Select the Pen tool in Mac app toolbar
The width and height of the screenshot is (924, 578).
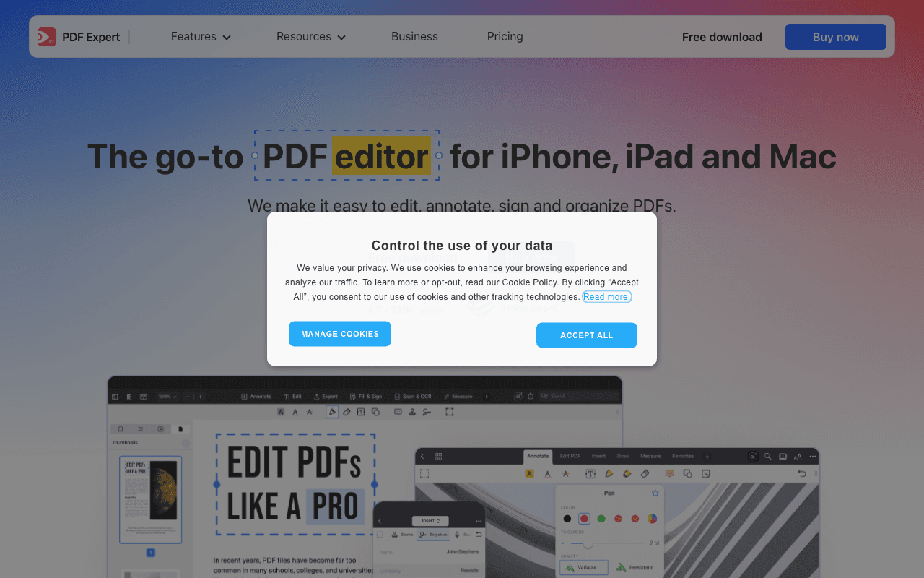pos(332,412)
